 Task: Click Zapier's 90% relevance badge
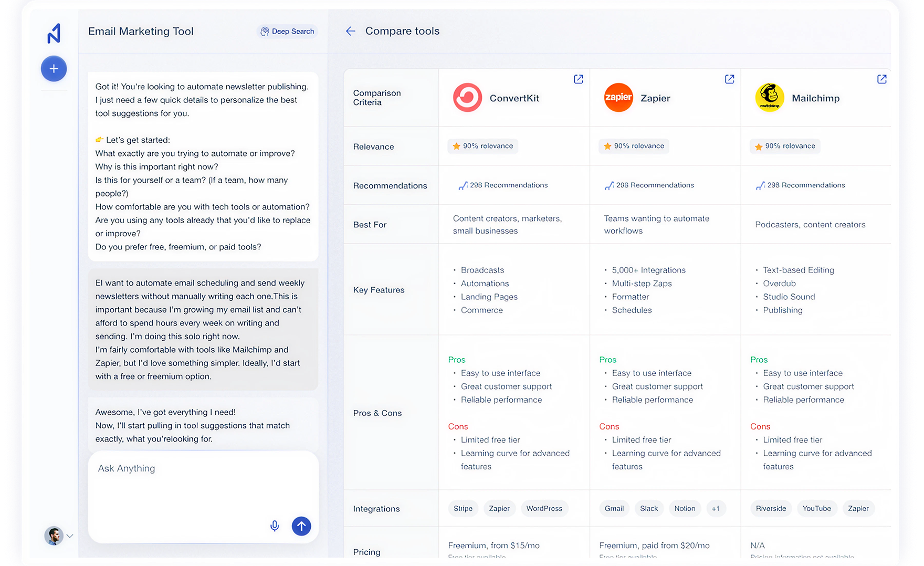pos(634,146)
